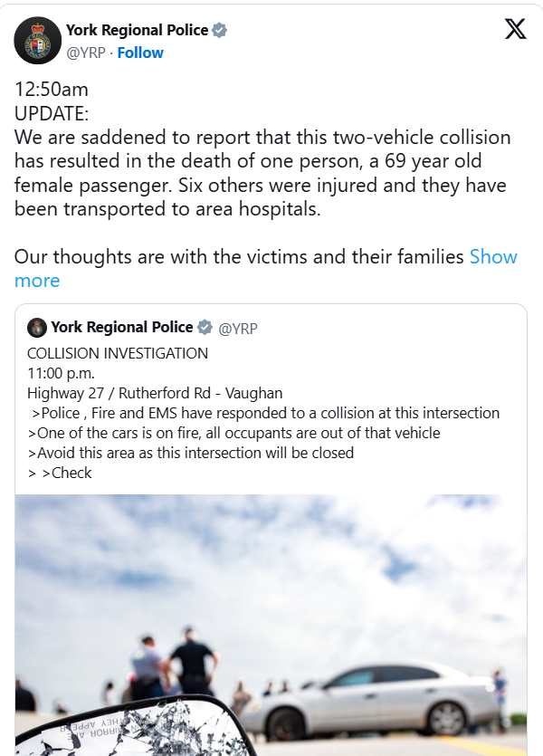Click the COLLISION INVESTIGATION heading in the quoted post

point(118,353)
